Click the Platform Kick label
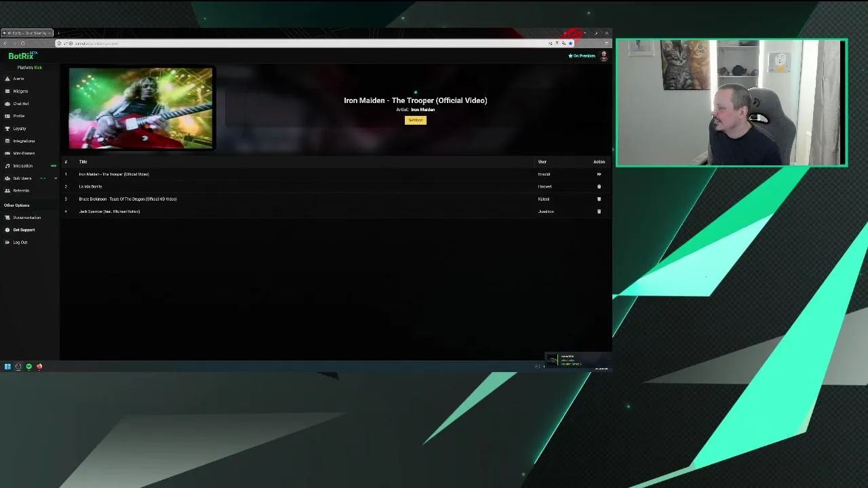 30,68
